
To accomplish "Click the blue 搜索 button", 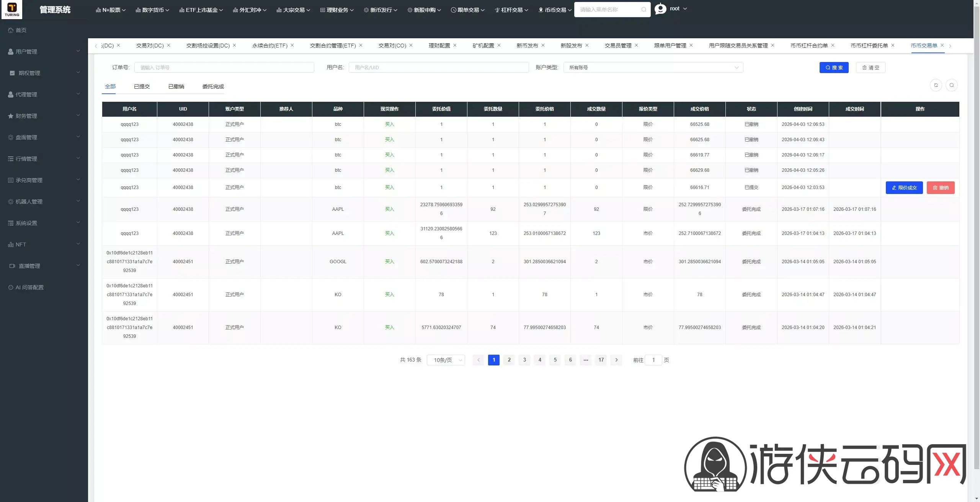I will (x=834, y=68).
